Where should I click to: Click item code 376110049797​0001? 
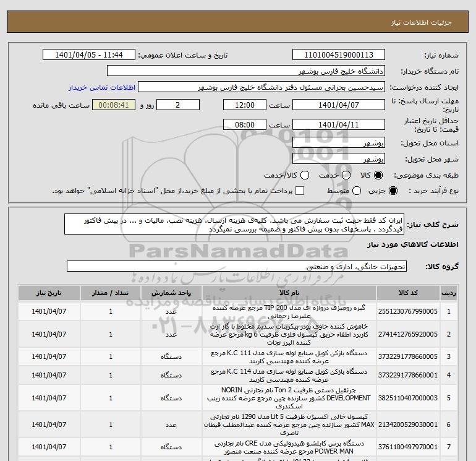coord(408,447)
